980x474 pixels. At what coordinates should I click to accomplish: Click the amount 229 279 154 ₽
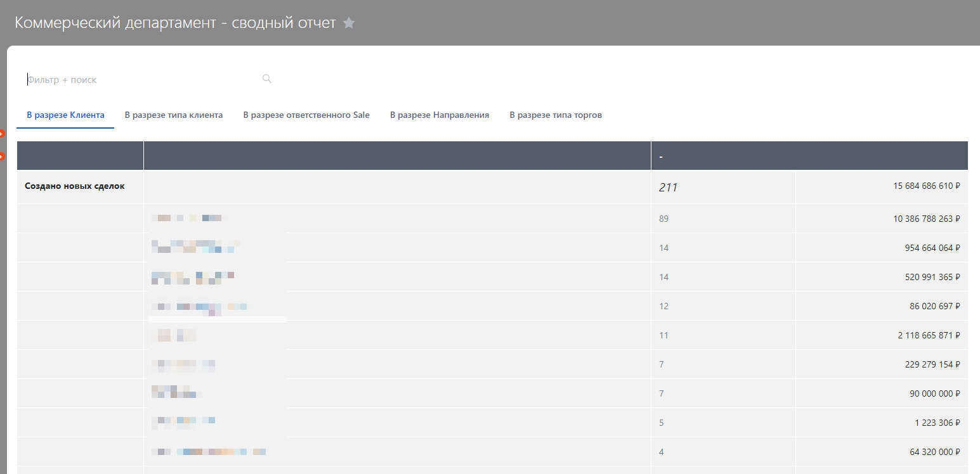click(932, 364)
